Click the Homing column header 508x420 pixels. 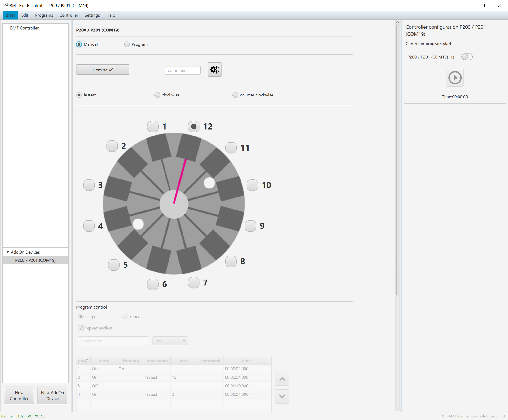coord(131,360)
